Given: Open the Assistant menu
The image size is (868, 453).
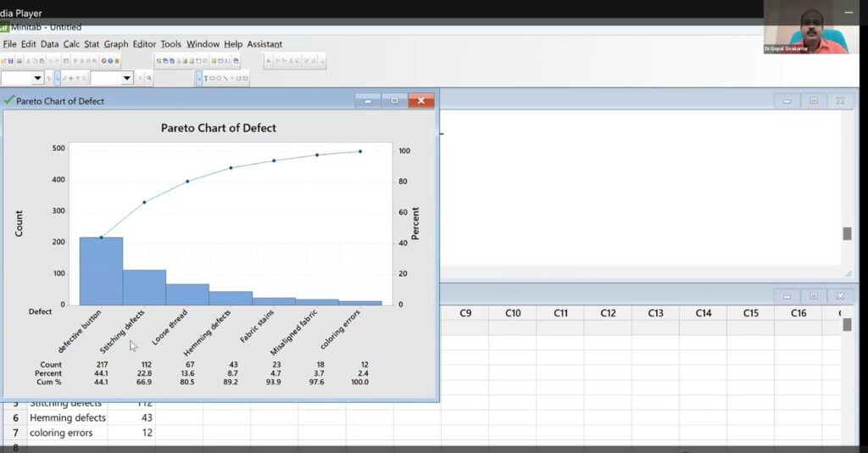Looking at the screenshot, I should pyautogui.click(x=264, y=44).
